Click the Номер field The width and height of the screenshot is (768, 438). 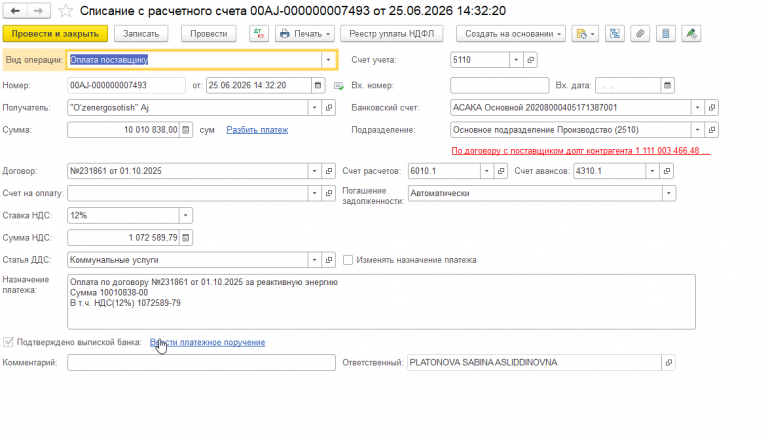point(126,85)
